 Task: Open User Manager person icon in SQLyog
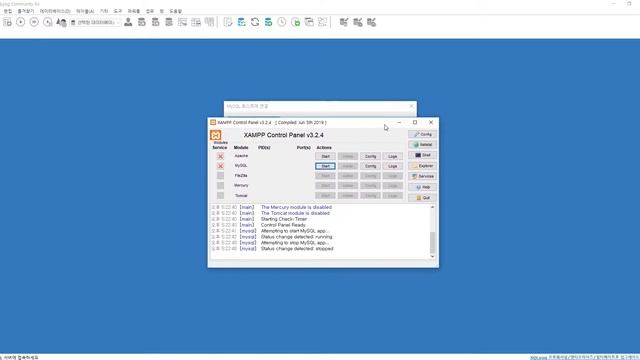coord(128,22)
